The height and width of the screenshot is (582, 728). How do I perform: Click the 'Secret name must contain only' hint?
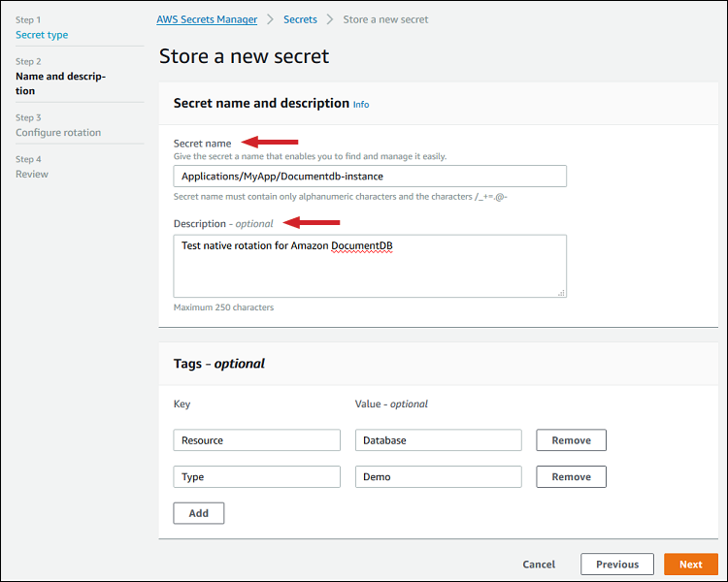(x=341, y=196)
